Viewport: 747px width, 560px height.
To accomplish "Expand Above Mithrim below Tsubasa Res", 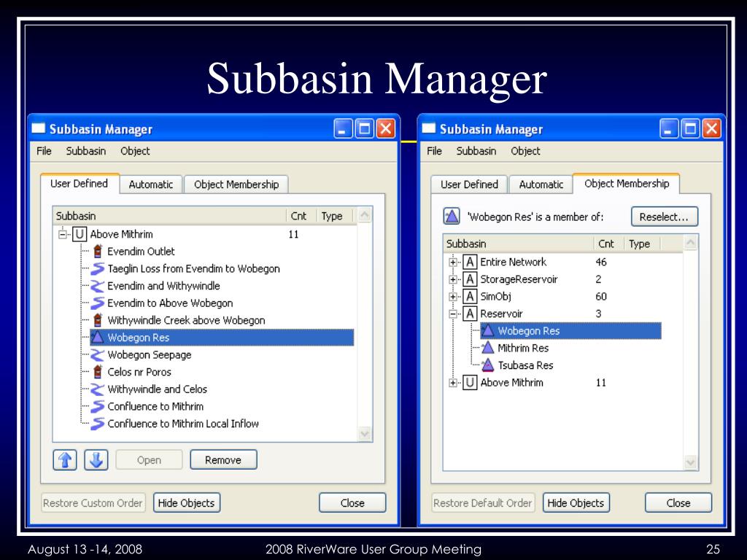I will (453, 382).
